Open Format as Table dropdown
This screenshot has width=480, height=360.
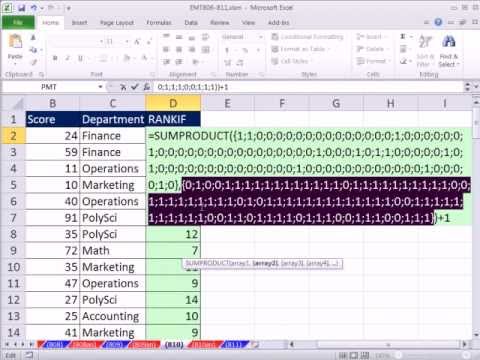coord(301,49)
